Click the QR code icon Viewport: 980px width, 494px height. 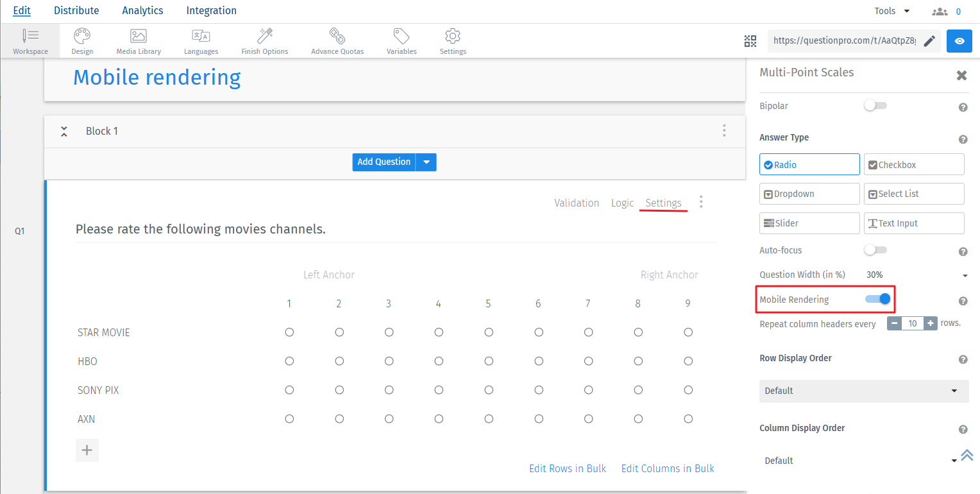[x=750, y=41]
